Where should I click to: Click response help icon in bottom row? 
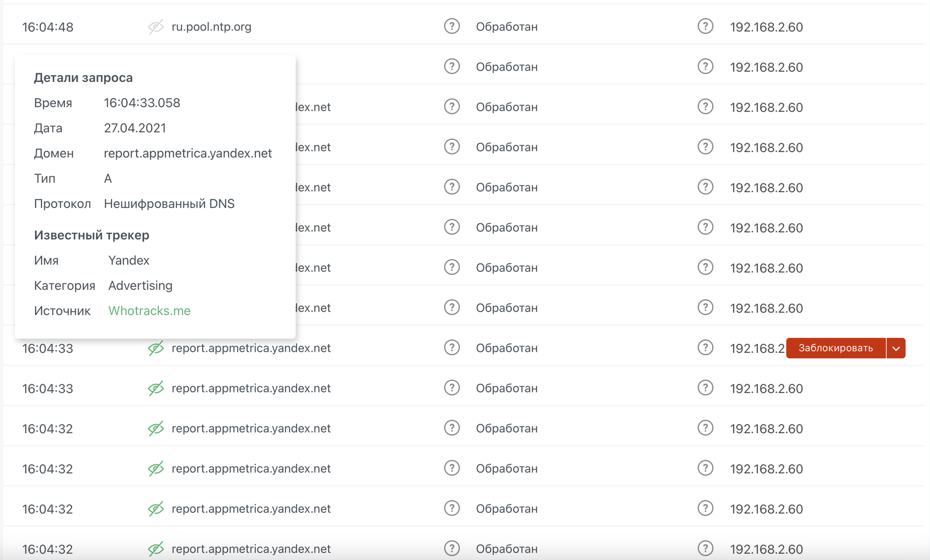pyautogui.click(x=452, y=549)
